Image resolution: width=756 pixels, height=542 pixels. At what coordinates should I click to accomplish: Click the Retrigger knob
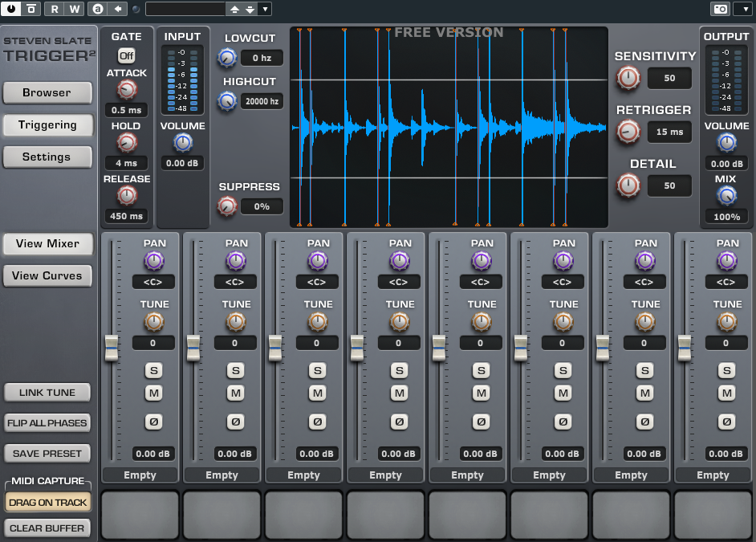pyautogui.click(x=628, y=132)
